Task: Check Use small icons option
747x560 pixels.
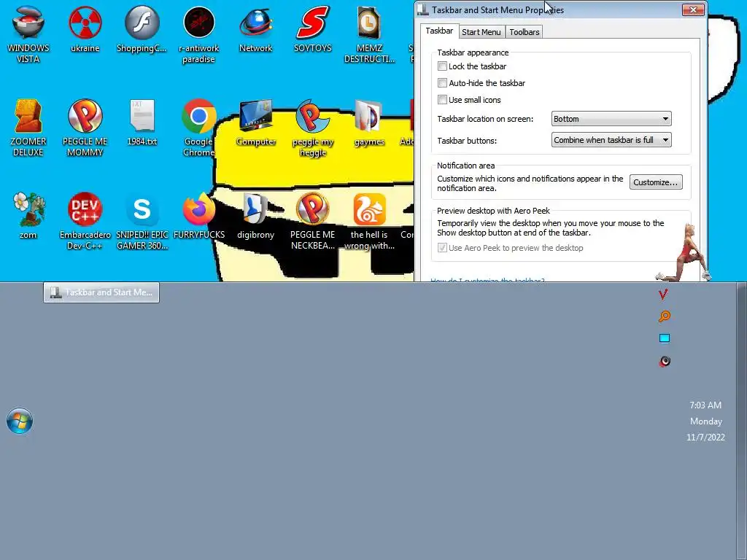Action: pyautogui.click(x=442, y=99)
